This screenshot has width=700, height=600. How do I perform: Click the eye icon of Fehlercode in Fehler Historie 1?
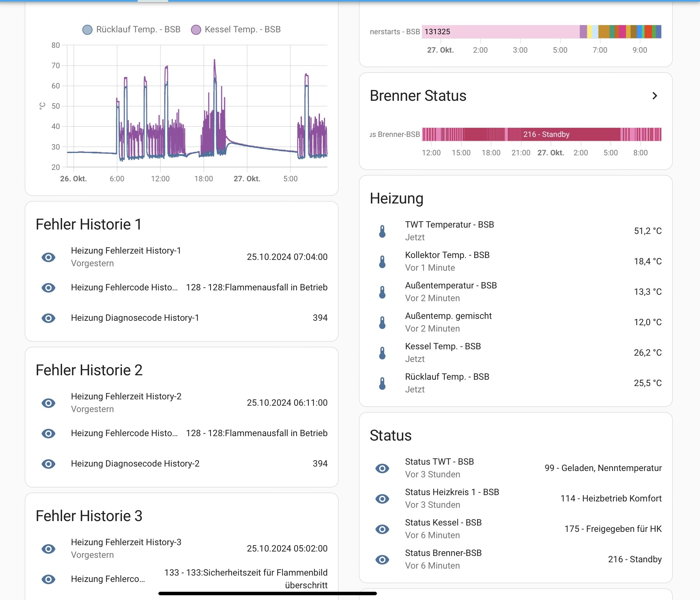tap(48, 288)
